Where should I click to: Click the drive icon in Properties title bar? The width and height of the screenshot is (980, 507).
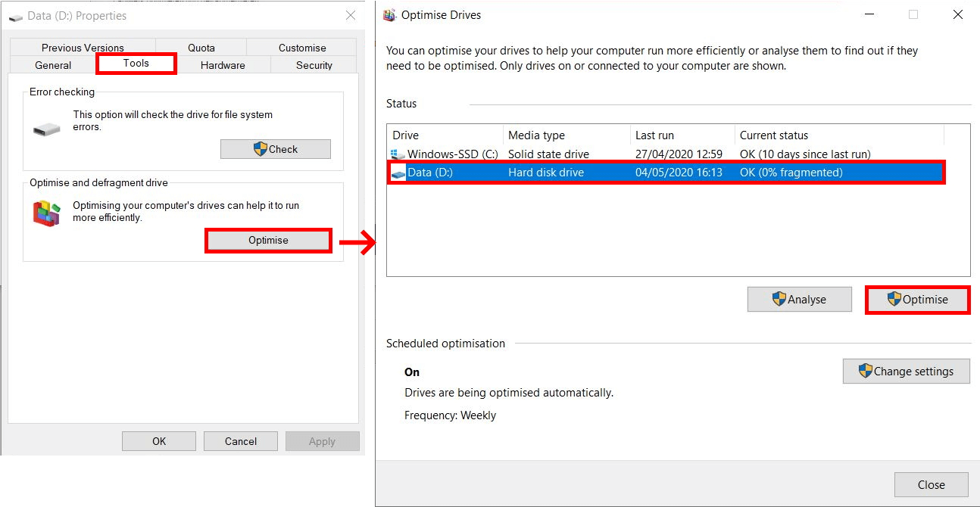[16, 16]
